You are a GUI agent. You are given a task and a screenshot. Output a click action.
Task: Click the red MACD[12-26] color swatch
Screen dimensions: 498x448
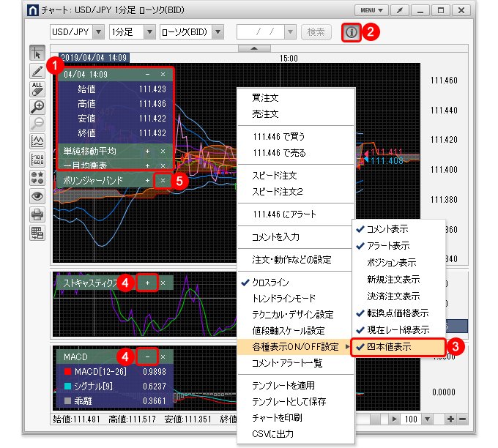(x=67, y=373)
